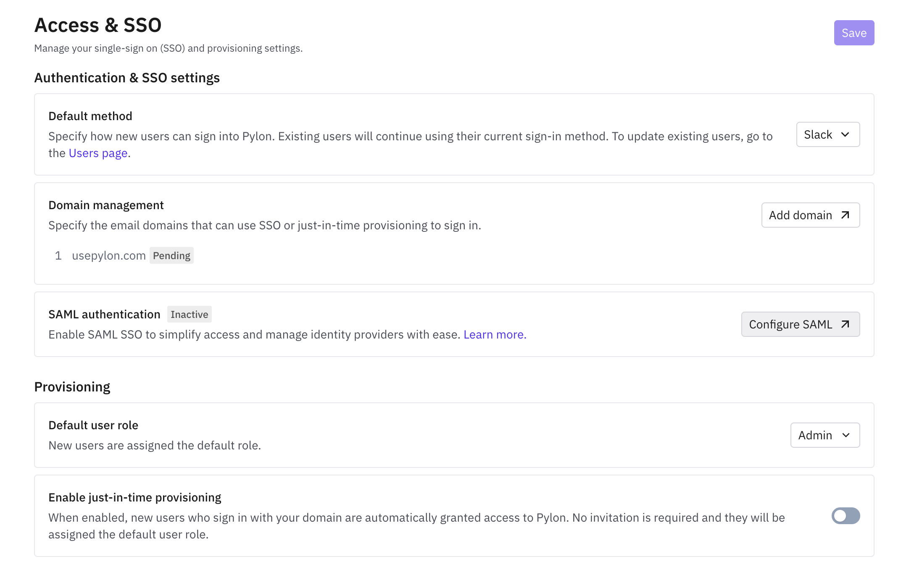Open the SAML Learn more link

[x=495, y=334]
